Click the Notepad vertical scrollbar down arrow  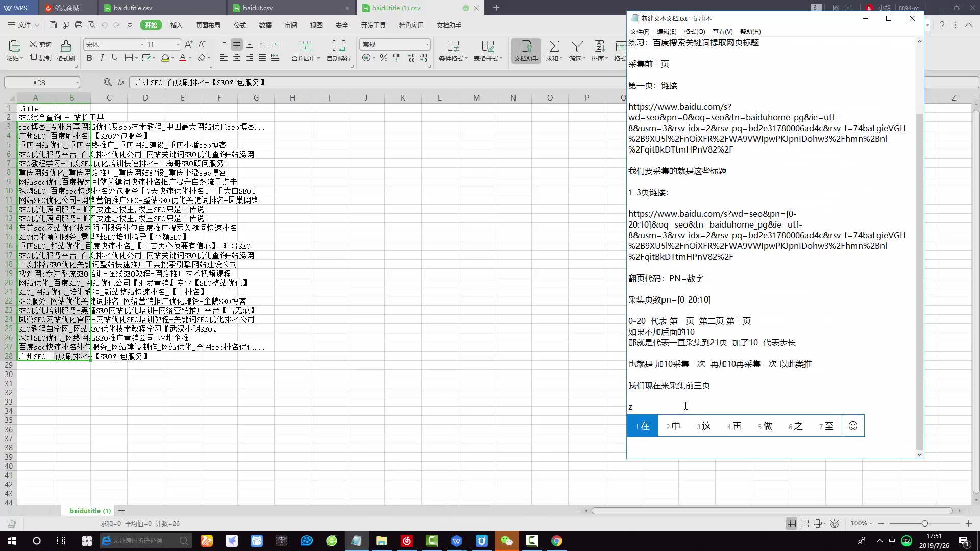click(x=919, y=454)
